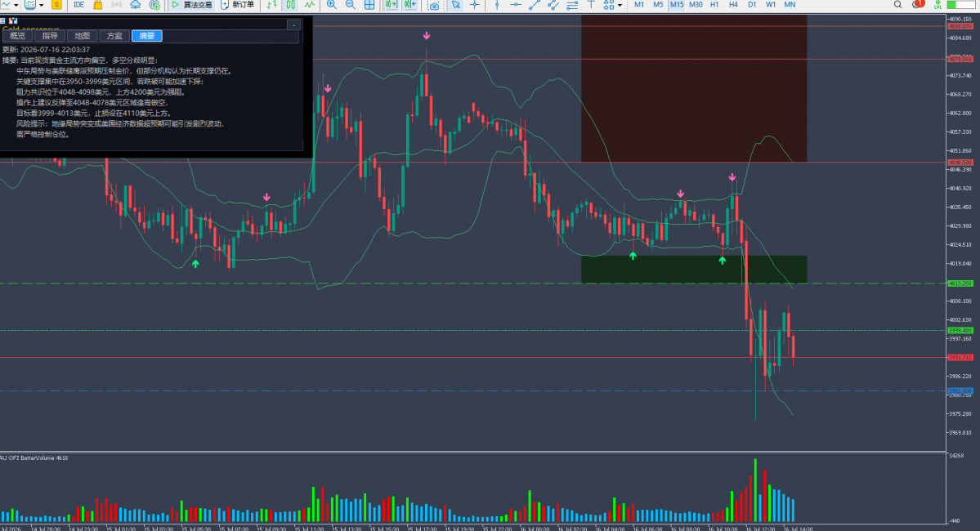Switch to line chart display (green zigzag)
The width and height of the screenshot is (980, 531).
[310, 5]
